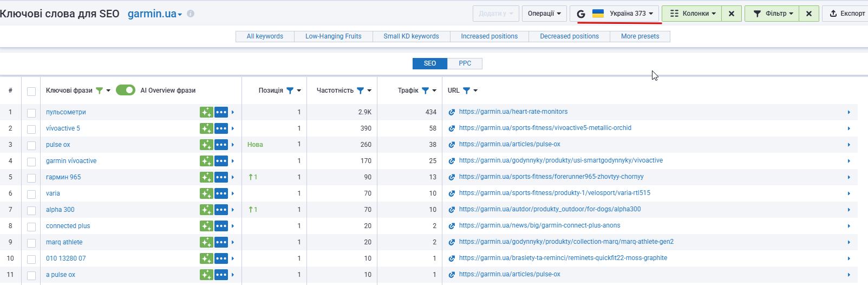Check the box for row пульсометри
Screen dimensions: 868x285
pos(31,113)
